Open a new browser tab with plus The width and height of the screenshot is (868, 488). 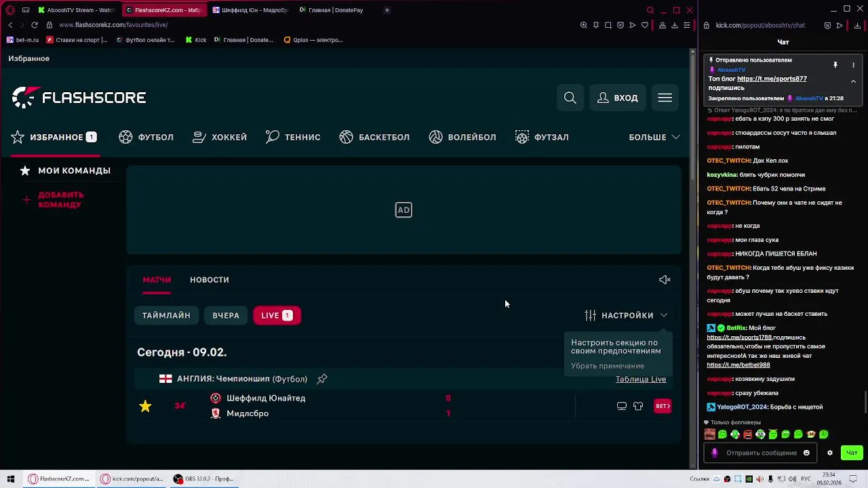(x=387, y=10)
